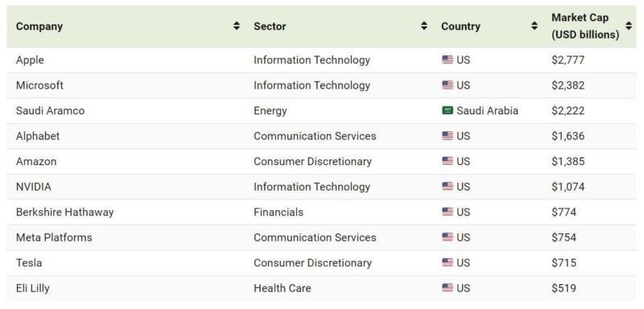This screenshot has width=644, height=309.
Task: Select the Saudi Aramco company name
Action: (x=50, y=111)
